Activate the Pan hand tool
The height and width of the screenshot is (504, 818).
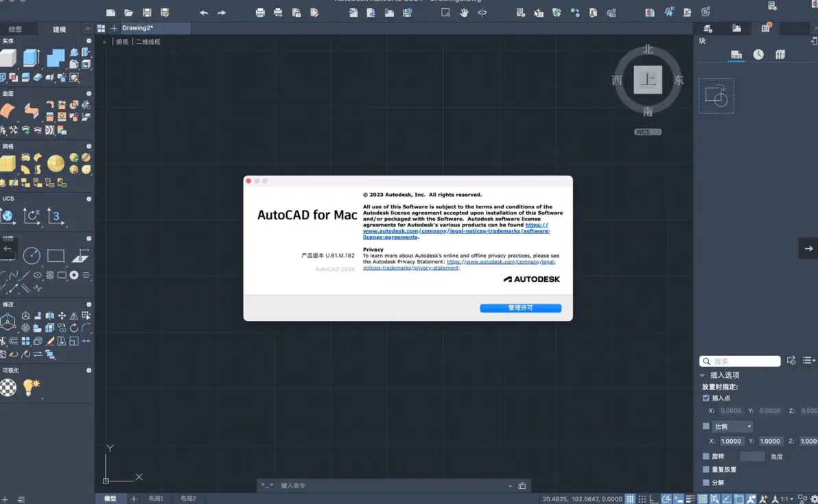point(464,12)
